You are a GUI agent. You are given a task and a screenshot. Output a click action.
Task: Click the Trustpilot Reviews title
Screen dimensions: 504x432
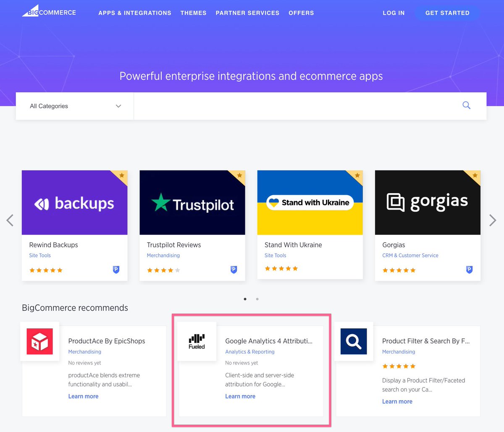[174, 245]
